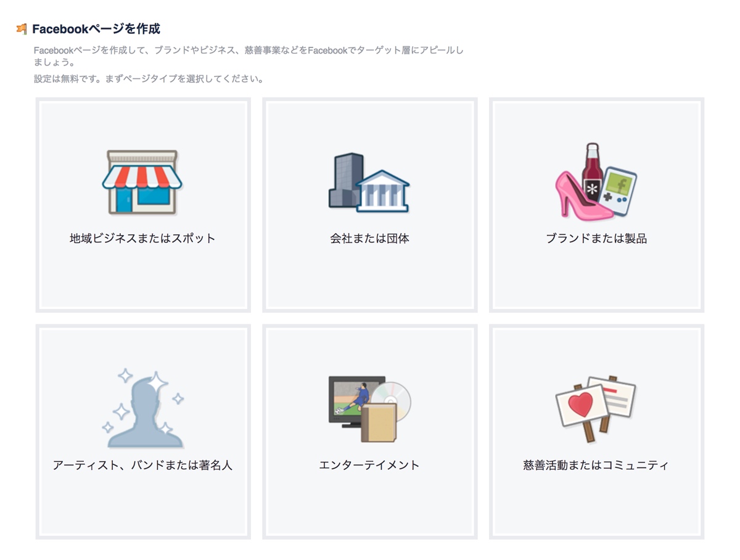Click the heart picket signs charity icon
Screen dimensions: 740x560
click(x=596, y=410)
